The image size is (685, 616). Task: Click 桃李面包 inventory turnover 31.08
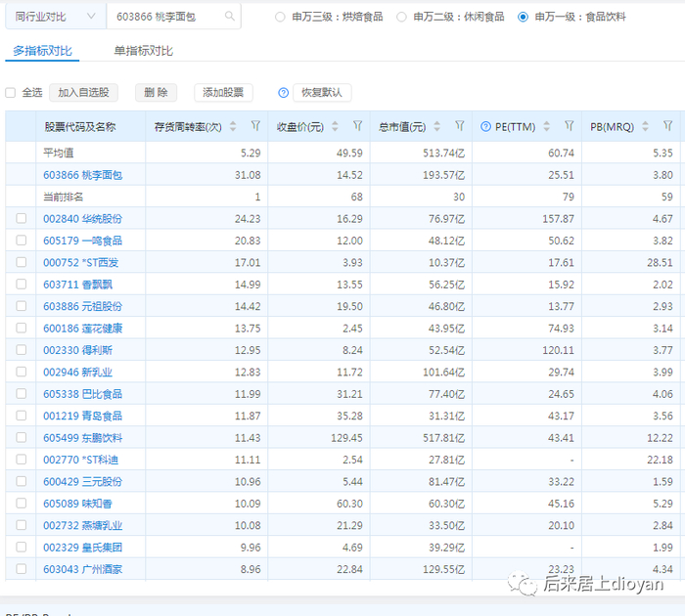(x=248, y=175)
